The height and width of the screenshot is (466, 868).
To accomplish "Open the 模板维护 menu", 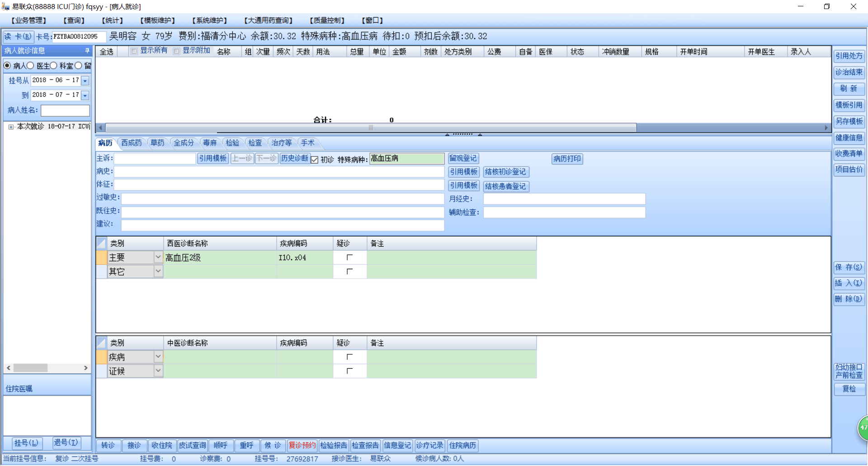I will click(x=157, y=20).
